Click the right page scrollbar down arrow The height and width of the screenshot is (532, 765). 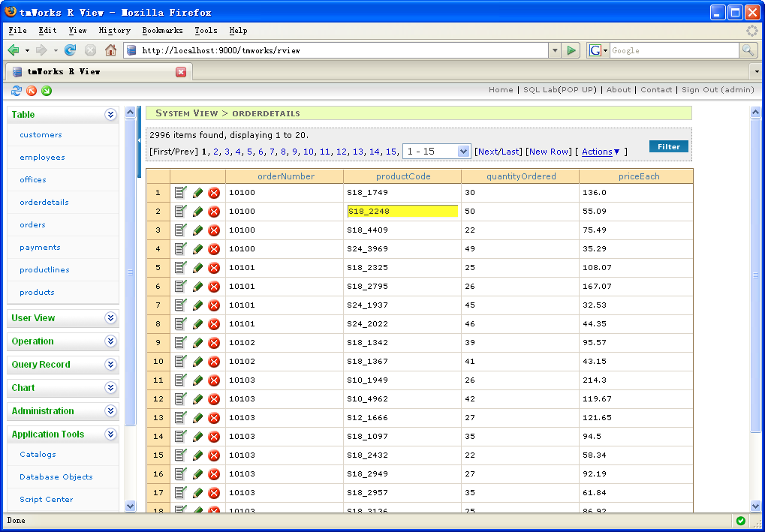[755, 506]
